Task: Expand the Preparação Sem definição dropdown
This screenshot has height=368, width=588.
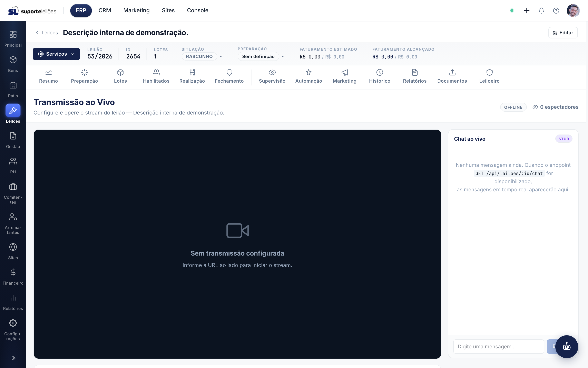Action: (x=262, y=56)
